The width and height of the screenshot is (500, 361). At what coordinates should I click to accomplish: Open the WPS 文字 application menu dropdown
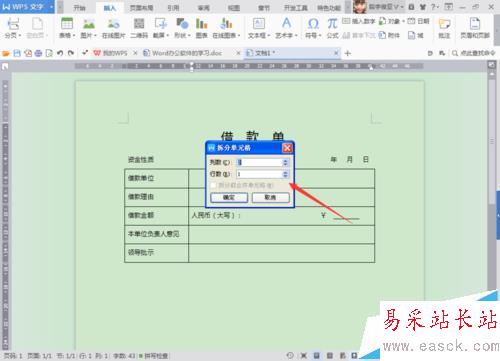(52, 7)
